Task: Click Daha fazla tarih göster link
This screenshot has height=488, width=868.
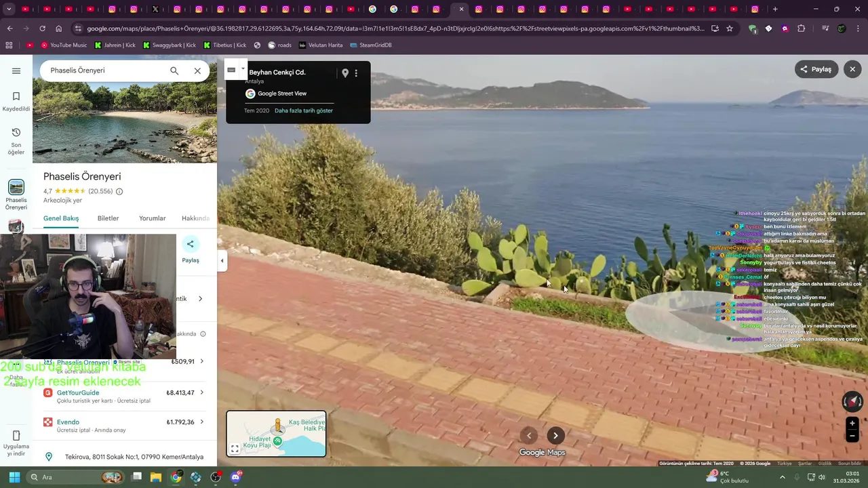Action: pyautogui.click(x=304, y=110)
